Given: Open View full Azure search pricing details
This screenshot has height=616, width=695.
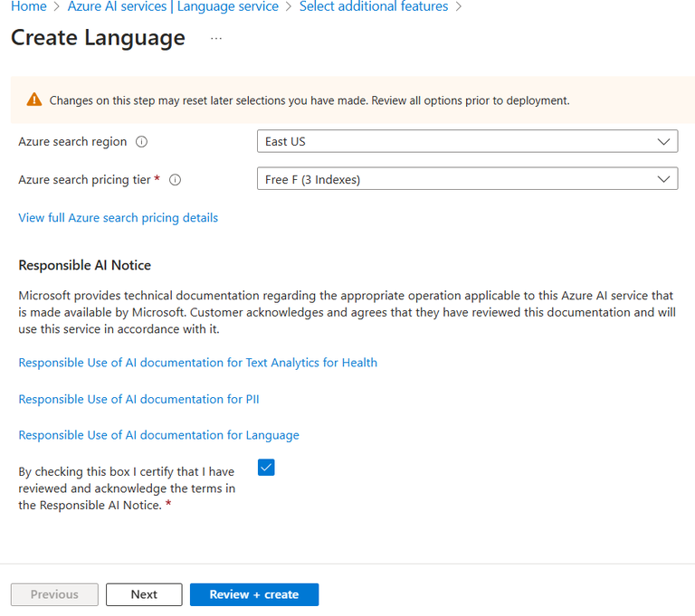Looking at the screenshot, I should (x=118, y=218).
